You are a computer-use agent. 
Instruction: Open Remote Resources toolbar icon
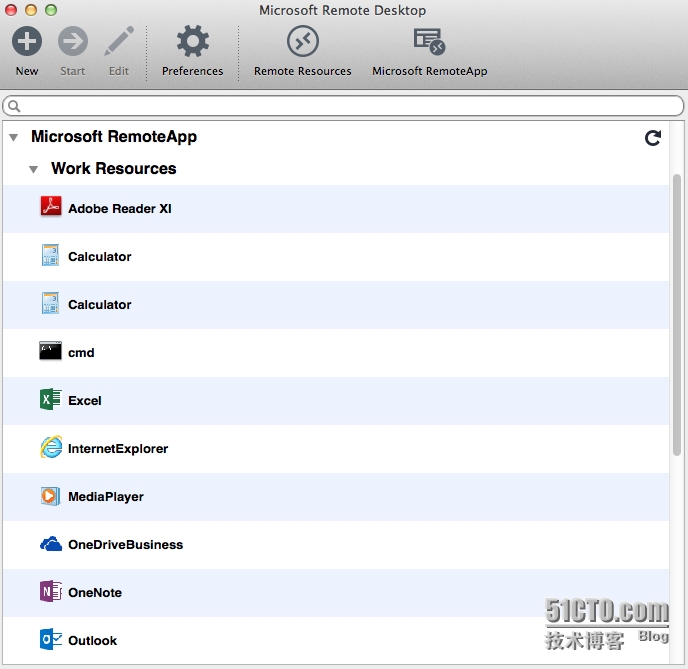(303, 41)
